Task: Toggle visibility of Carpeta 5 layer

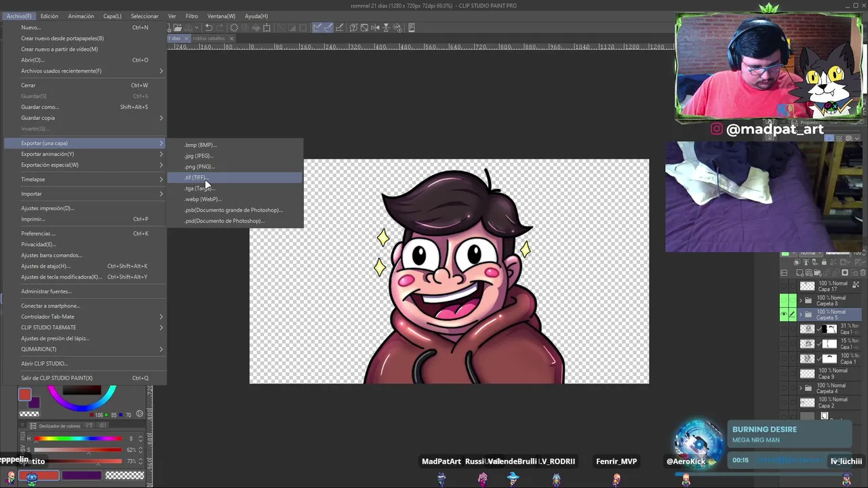Action: pos(785,315)
